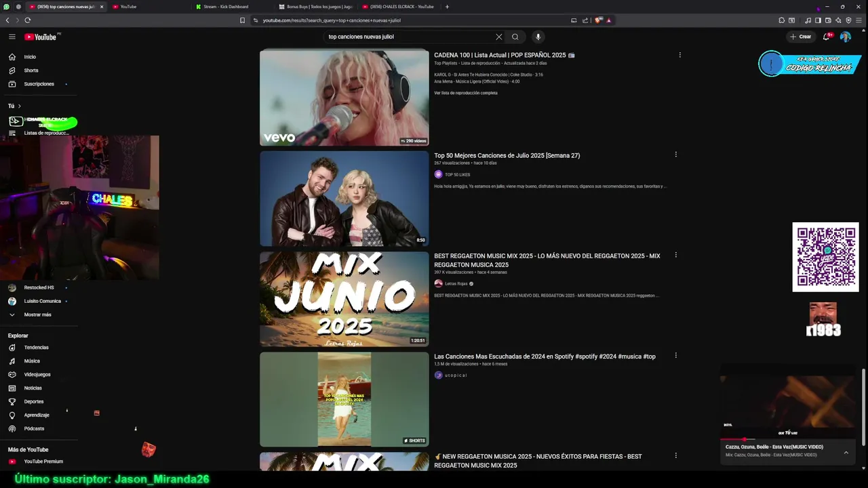Switch to the CHALES ELCRACK - YouTube tab

point(399,7)
